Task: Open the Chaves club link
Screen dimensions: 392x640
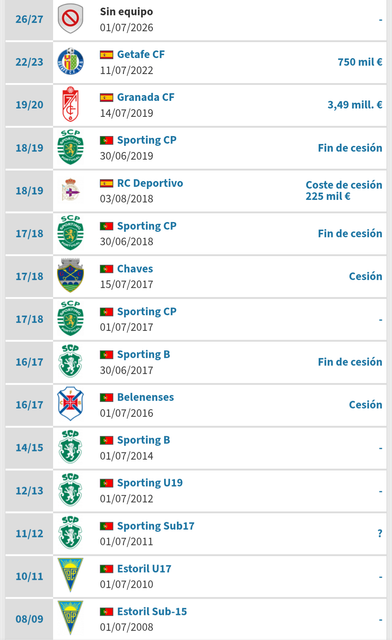Action: pos(135,269)
